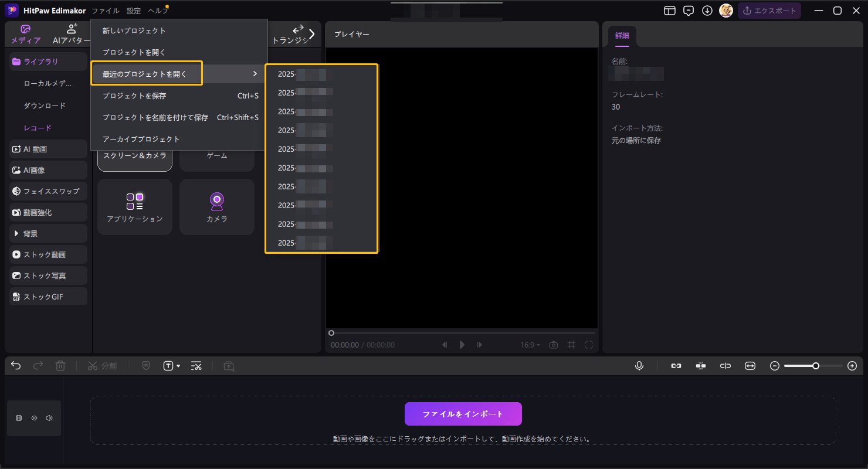This screenshot has height=469, width=868.
Task: Select the first 2025 project in the recent list
Action: click(x=305, y=74)
